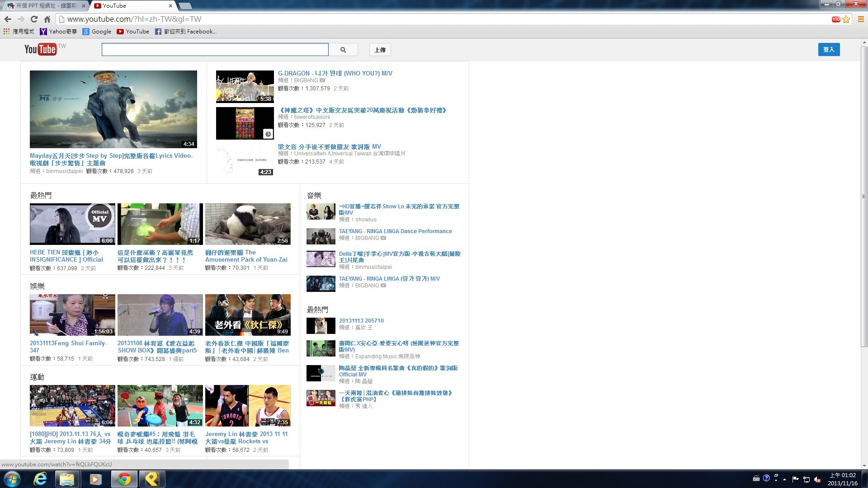Open 這是什麼巫術 video title
The image size is (868, 488).
point(155,256)
